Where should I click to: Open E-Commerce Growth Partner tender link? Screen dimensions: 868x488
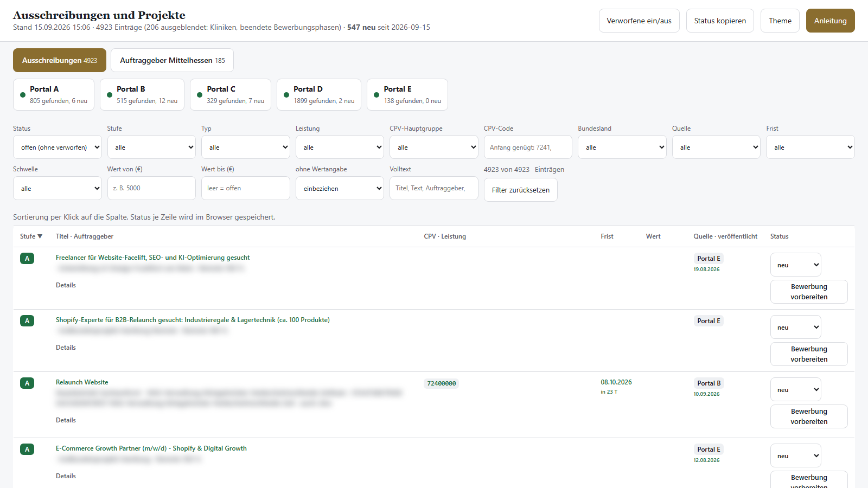click(151, 448)
